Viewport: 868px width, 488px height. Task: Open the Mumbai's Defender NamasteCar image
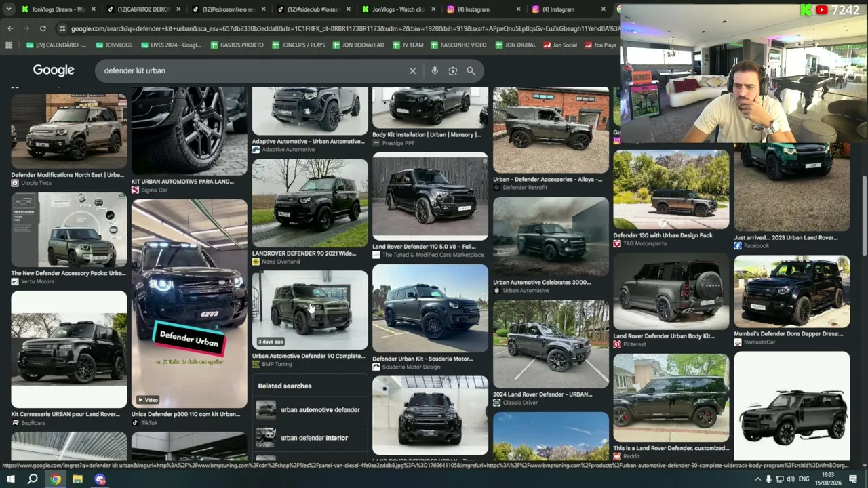(x=791, y=291)
